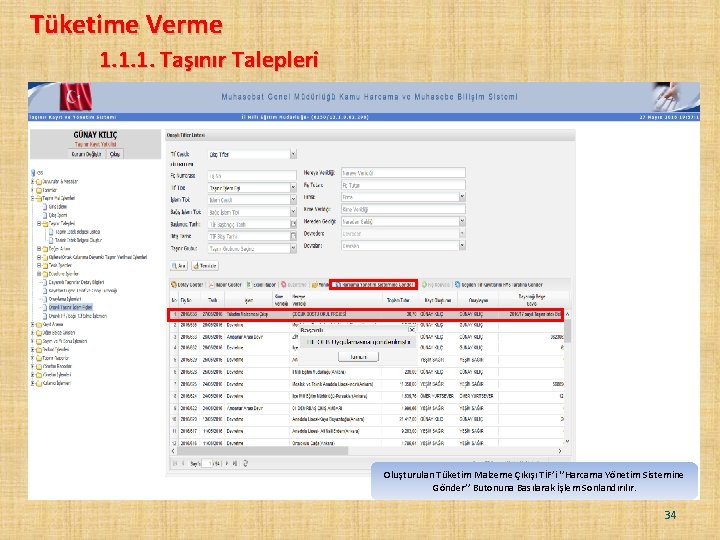Click the table's vertical scrollbar up arrow
Screen dimensions: 720x540
[567, 314]
